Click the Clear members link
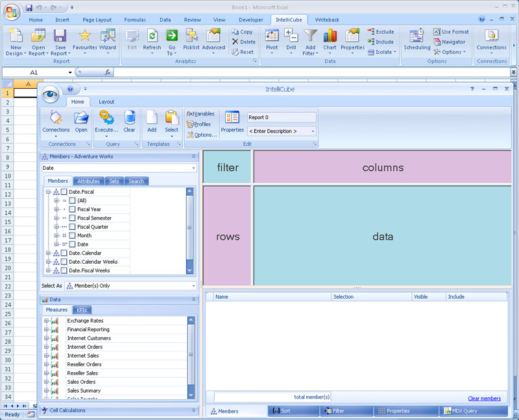 484,399
